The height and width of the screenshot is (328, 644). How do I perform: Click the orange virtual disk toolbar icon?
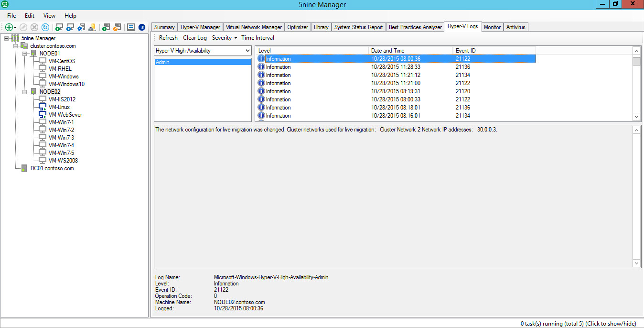coord(117,27)
